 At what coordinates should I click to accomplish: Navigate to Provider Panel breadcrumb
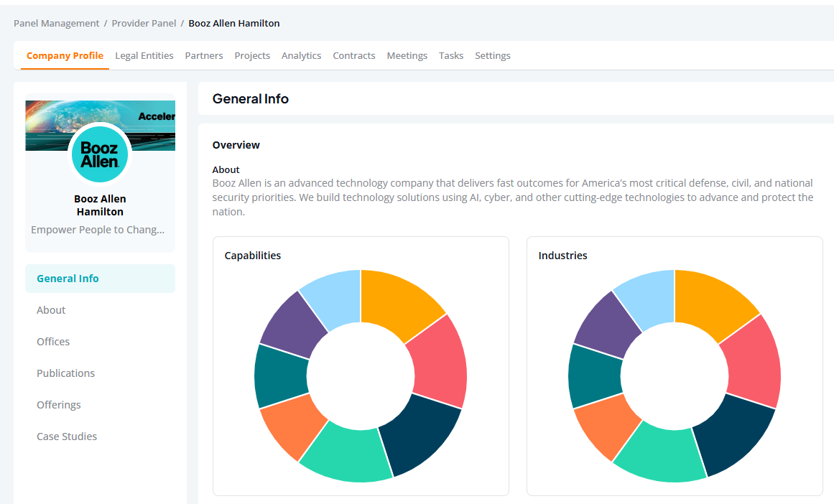[x=144, y=24]
